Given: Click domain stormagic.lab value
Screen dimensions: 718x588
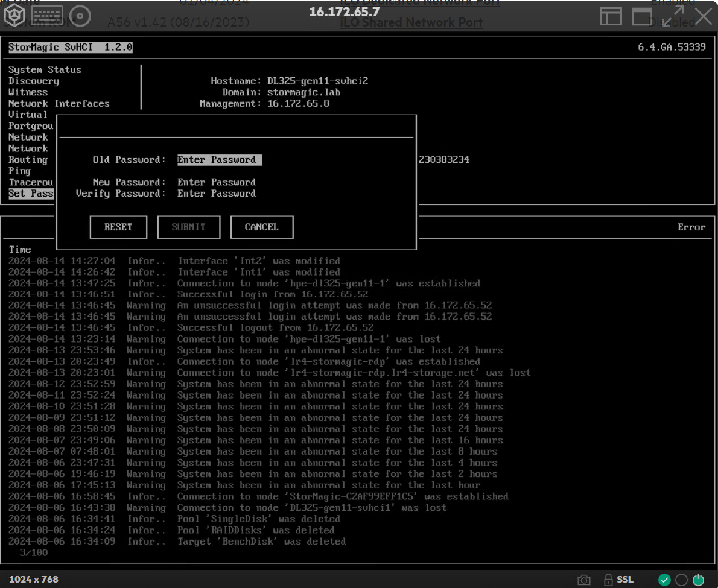Looking at the screenshot, I should coord(304,92).
